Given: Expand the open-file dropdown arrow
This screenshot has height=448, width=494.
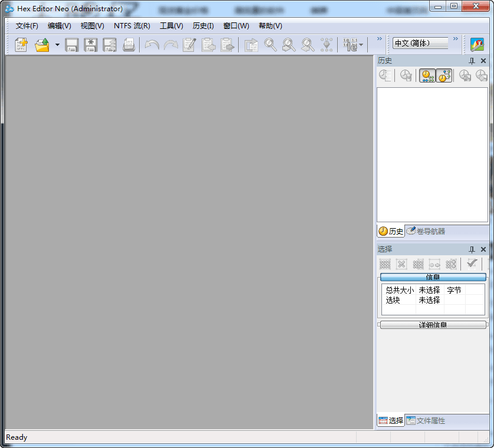Looking at the screenshot, I should click(x=57, y=45).
